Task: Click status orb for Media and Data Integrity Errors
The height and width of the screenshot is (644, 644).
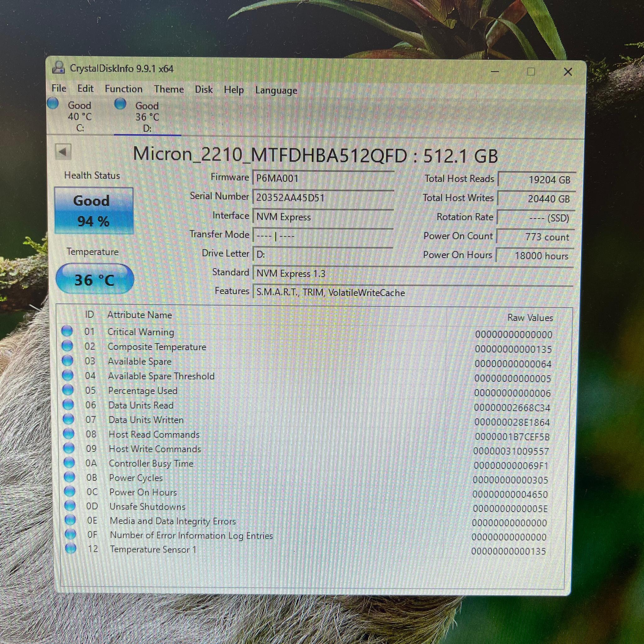Action: click(x=70, y=520)
